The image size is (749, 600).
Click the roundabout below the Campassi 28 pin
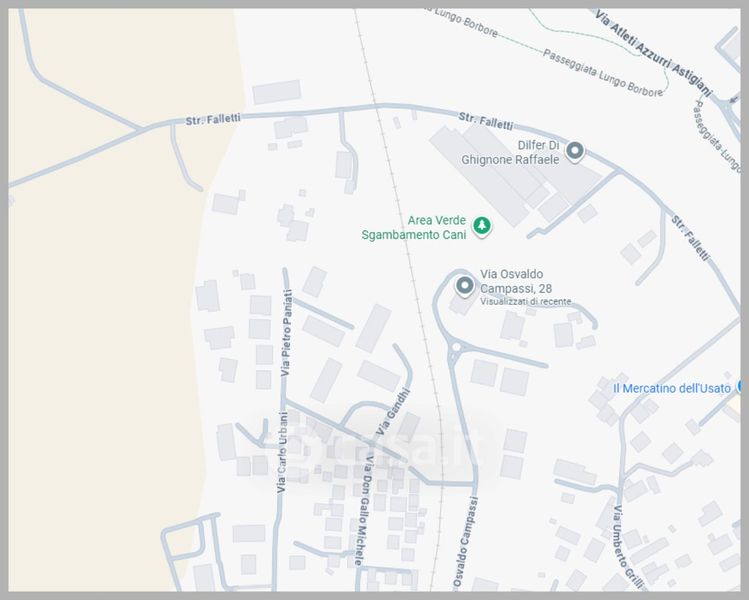pos(456,349)
